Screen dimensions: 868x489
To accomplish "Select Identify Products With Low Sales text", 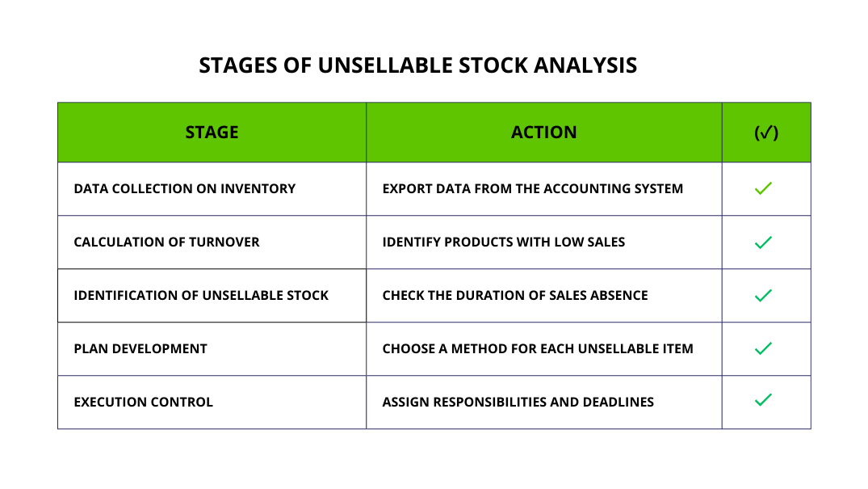I will [x=503, y=242].
